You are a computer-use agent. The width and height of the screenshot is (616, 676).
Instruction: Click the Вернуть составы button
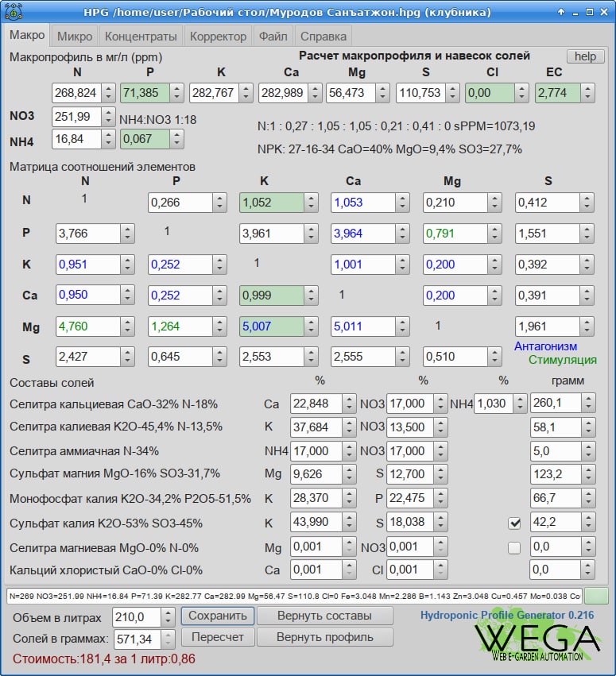point(324,615)
